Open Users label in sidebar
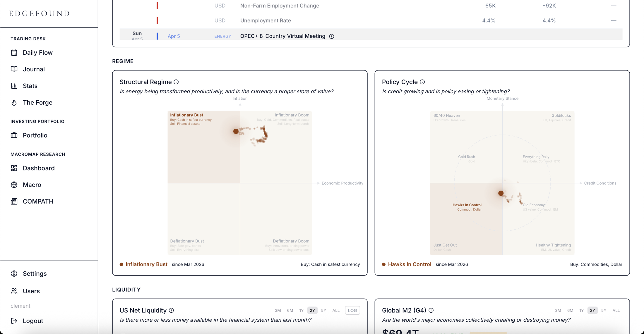Viewport: 644px width, 334px height. (x=31, y=291)
